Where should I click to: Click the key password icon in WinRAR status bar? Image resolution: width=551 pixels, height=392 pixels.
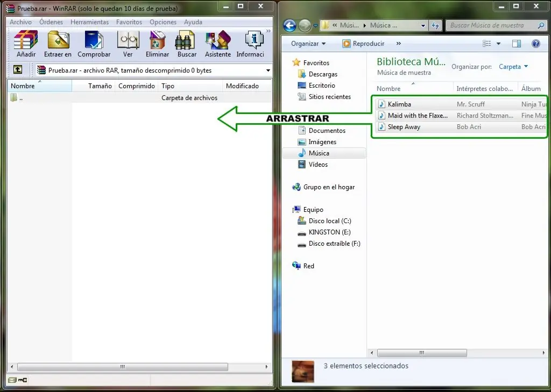[x=23, y=380]
